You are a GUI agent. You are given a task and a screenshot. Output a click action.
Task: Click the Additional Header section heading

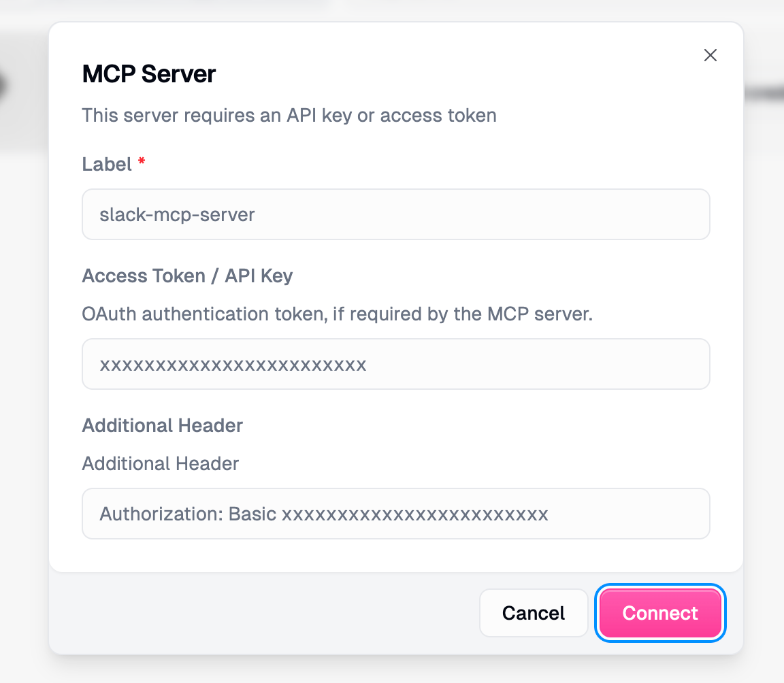[x=162, y=426]
